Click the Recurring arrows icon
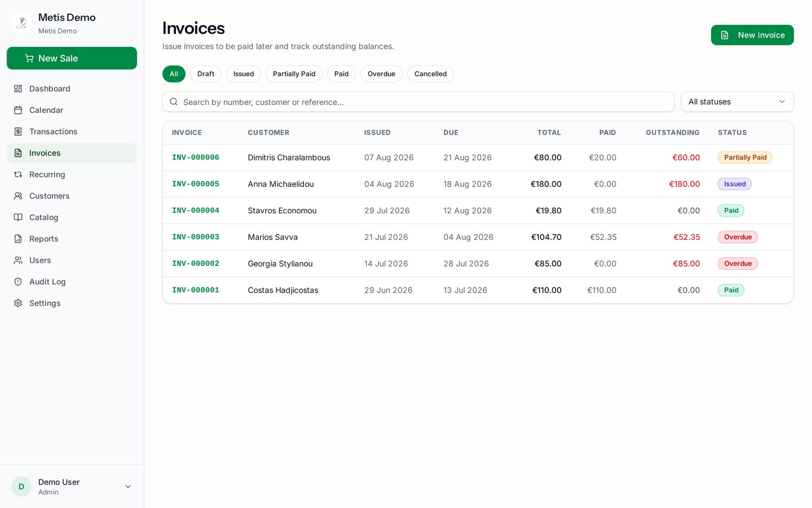 (x=18, y=174)
